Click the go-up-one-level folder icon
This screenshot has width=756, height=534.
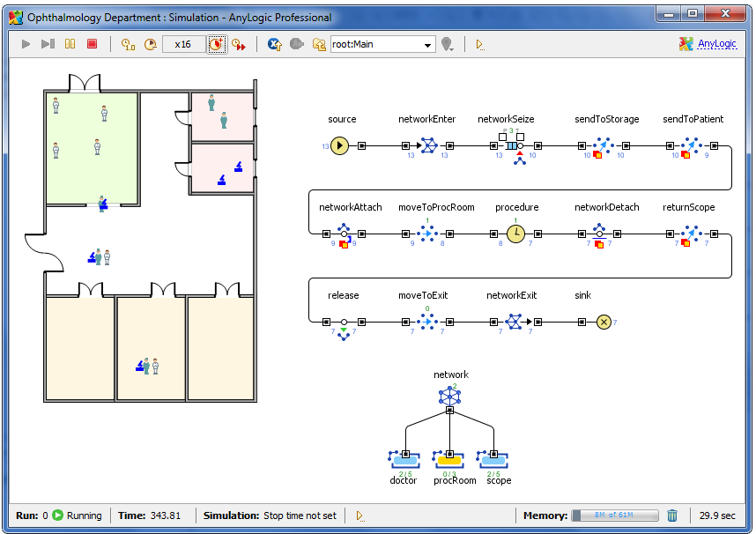319,44
